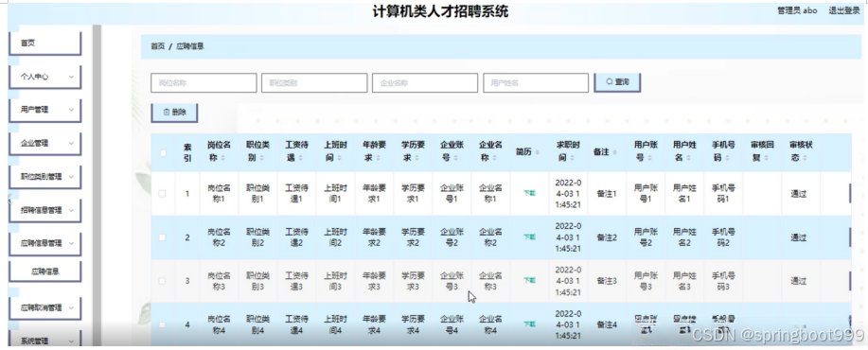Check the checkbox for row 1
Screen dimensions: 868x350
162,194
